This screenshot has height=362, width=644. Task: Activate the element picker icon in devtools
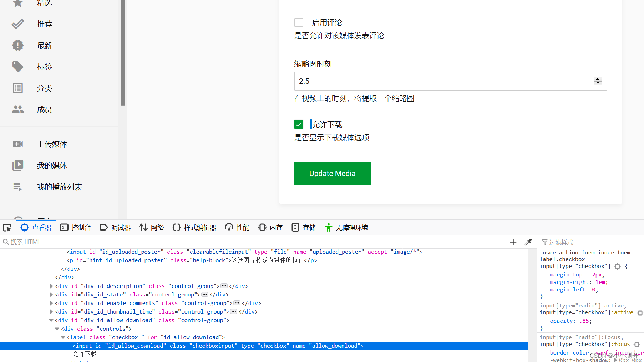click(7, 227)
